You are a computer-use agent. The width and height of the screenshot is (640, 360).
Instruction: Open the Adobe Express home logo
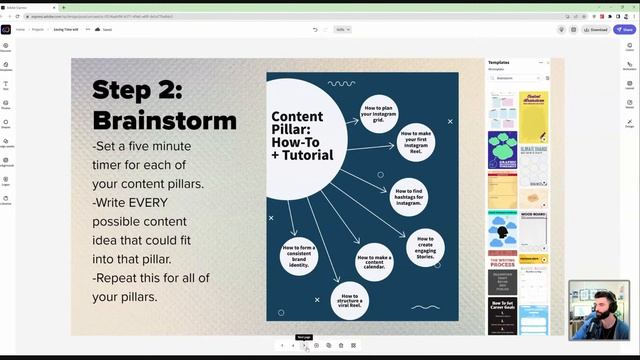6,29
